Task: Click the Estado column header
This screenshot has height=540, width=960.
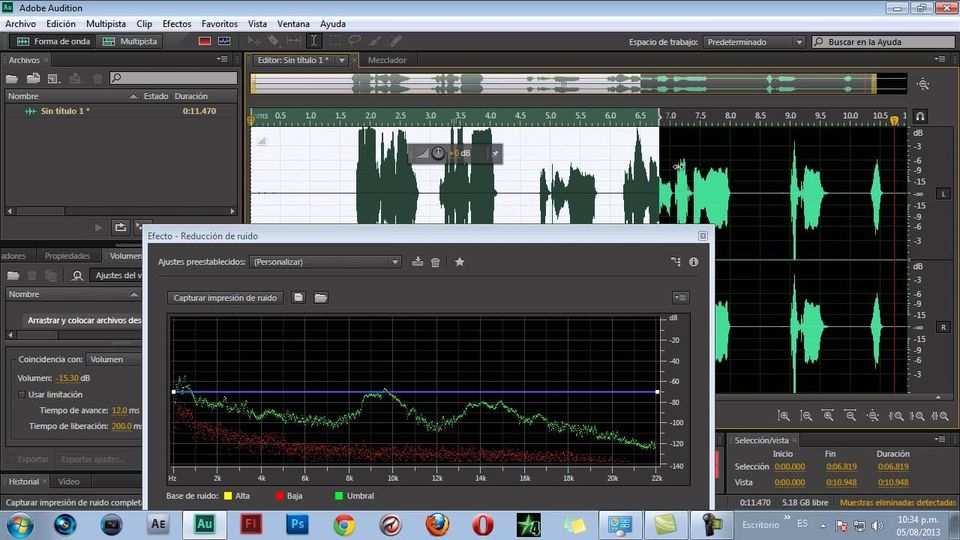Action: click(156, 96)
